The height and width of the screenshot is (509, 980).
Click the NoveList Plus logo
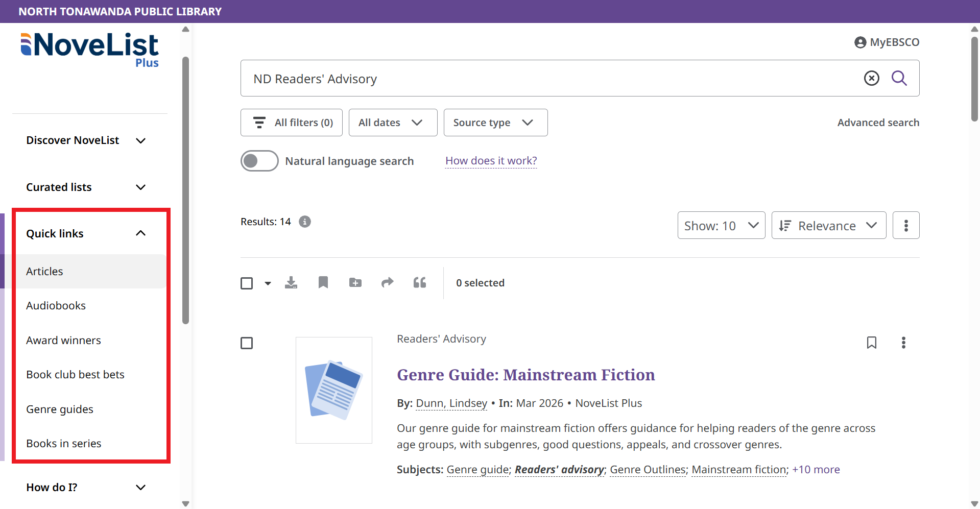(90, 50)
